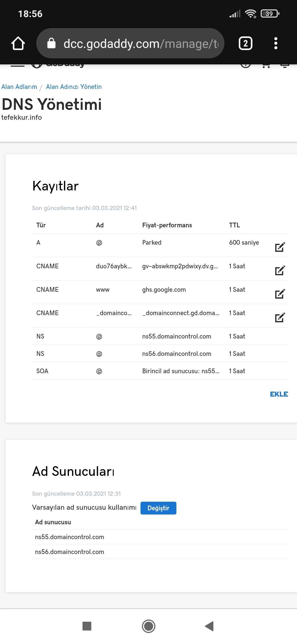The width and height of the screenshot is (297, 644).
Task: Tap the dcc.godaddy.com address bar
Action: point(130,43)
